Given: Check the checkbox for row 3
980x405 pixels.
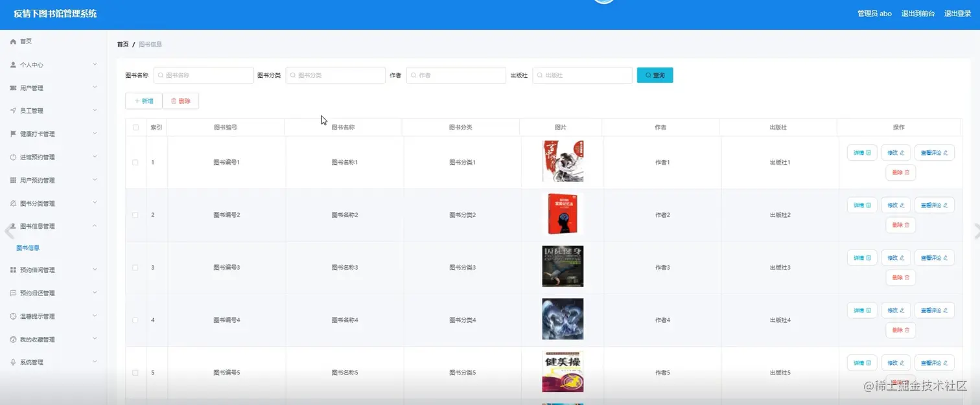Looking at the screenshot, I should pyautogui.click(x=135, y=267).
